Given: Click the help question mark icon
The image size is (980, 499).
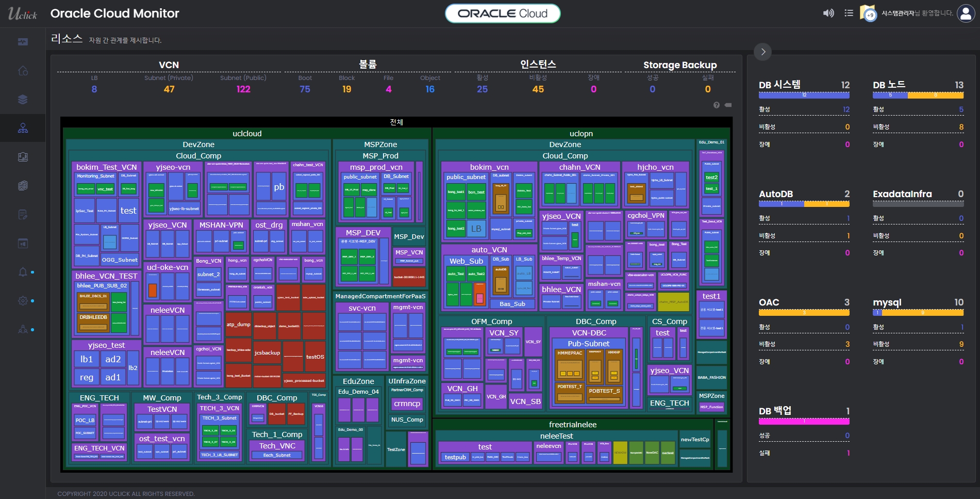Looking at the screenshot, I should 716,105.
